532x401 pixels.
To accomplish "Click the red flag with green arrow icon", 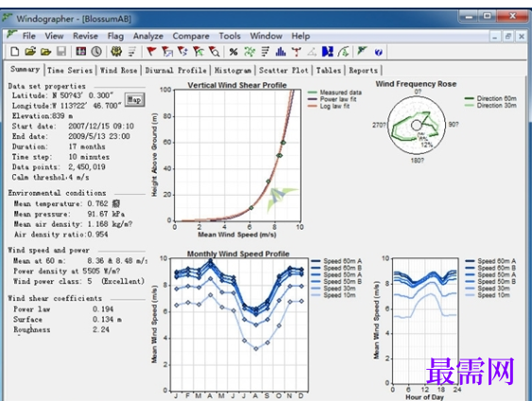I will click(x=198, y=52).
